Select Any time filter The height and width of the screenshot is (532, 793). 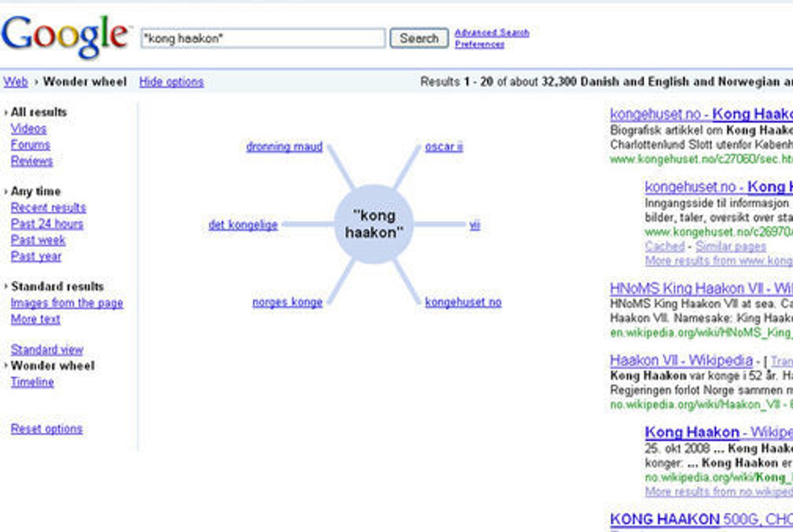(36, 191)
